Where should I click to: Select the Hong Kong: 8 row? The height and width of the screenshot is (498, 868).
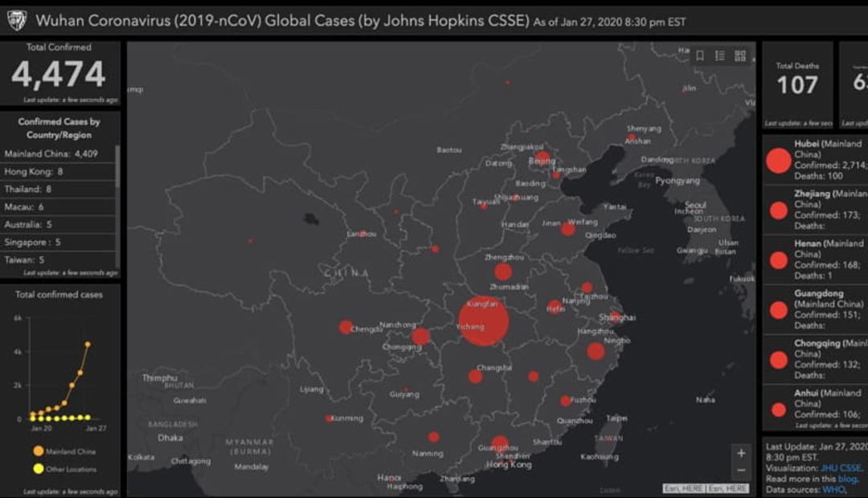[58, 172]
